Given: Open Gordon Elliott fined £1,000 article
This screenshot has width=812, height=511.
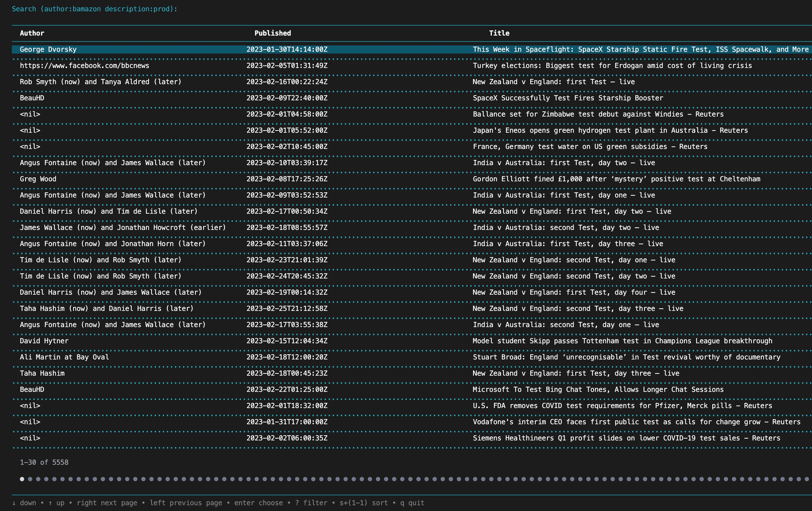Looking at the screenshot, I should [x=616, y=179].
